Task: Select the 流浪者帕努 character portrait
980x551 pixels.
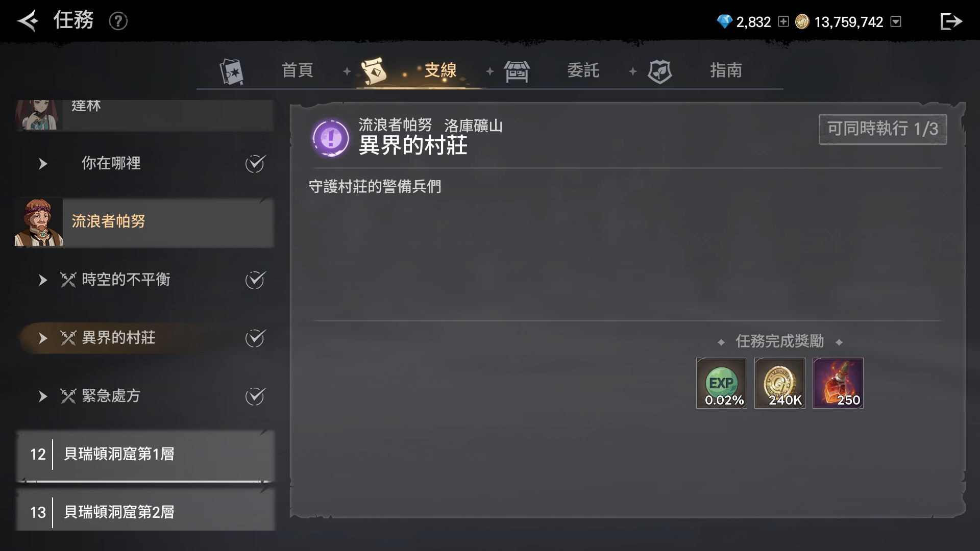Action: pyautogui.click(x=39, y=222)
